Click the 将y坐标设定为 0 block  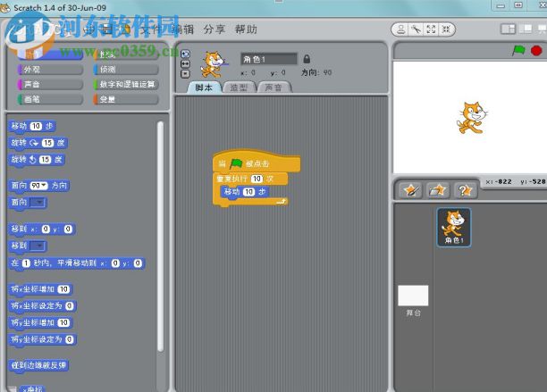pyautogui.click(x=42, y=339)
